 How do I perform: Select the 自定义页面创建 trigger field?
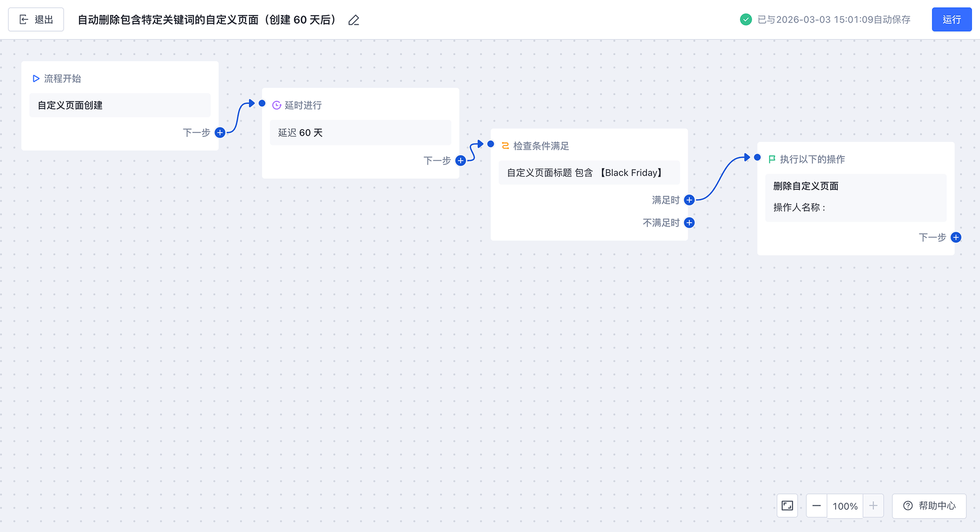point(120,106)
